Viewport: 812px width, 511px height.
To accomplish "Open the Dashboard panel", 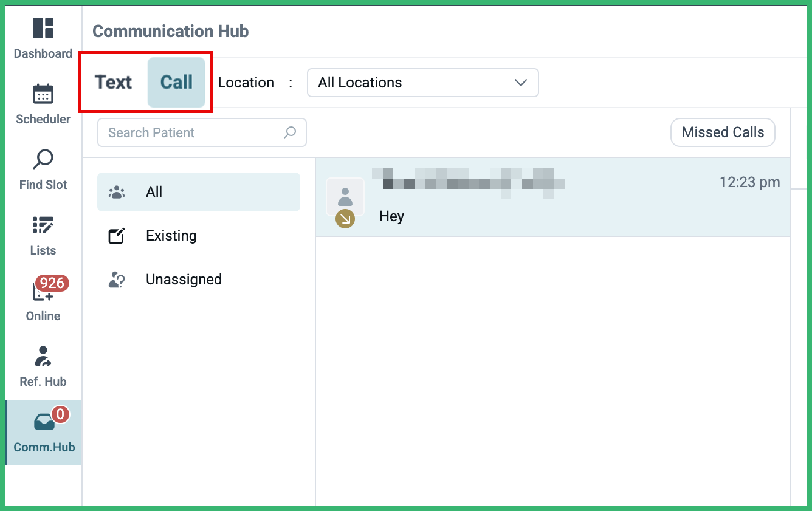I will (x=43, y=38).
